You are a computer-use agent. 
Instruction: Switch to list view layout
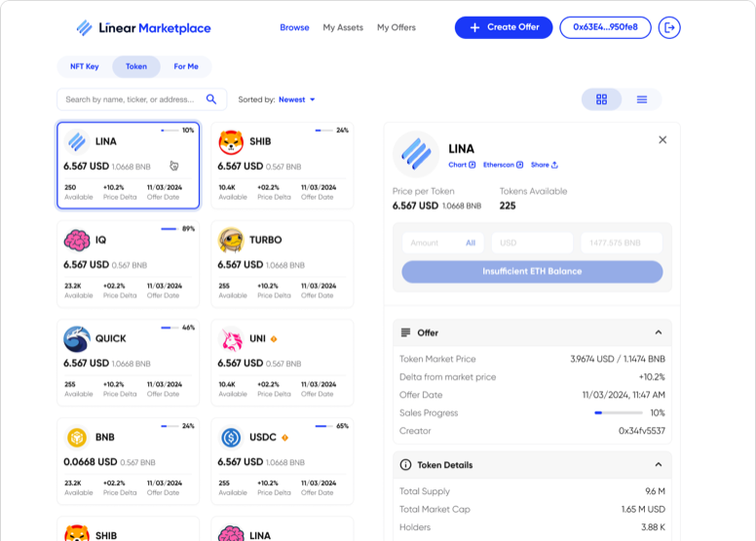(642, 99)
